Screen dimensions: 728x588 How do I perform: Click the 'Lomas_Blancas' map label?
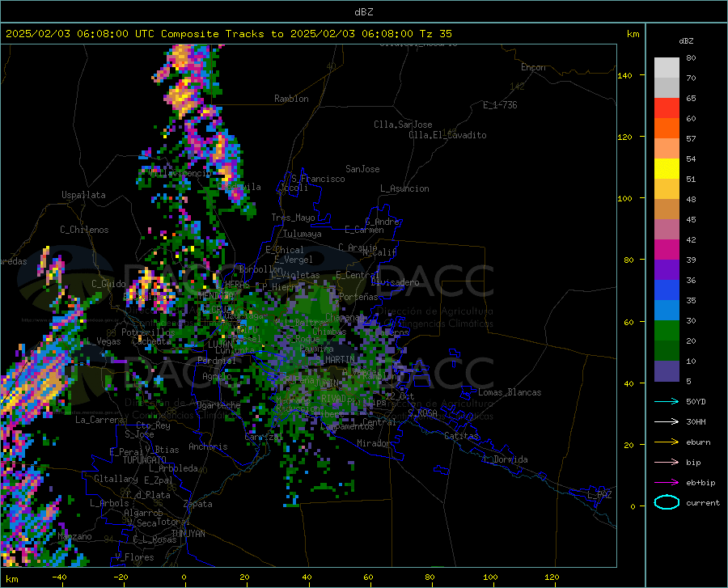[510, 392]
